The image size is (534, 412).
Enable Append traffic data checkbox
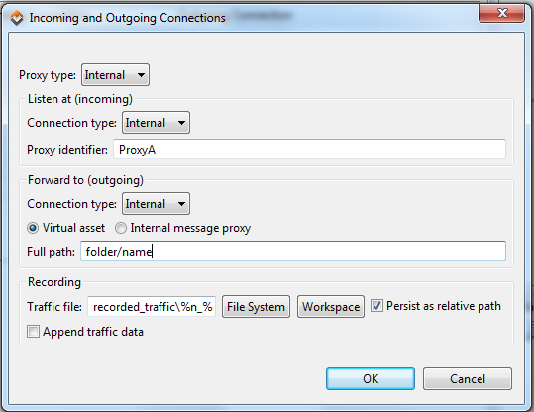click(33, 332)
